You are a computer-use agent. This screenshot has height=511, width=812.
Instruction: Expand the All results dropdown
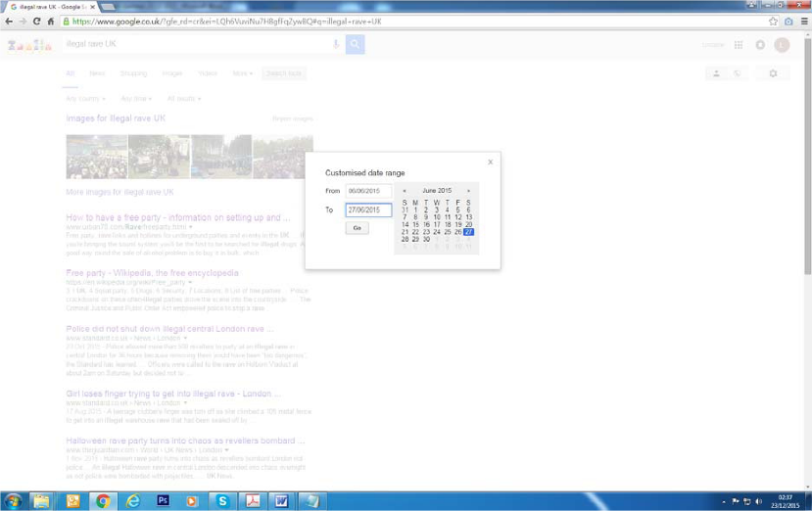pyautogui.click(x=183, y=99)
